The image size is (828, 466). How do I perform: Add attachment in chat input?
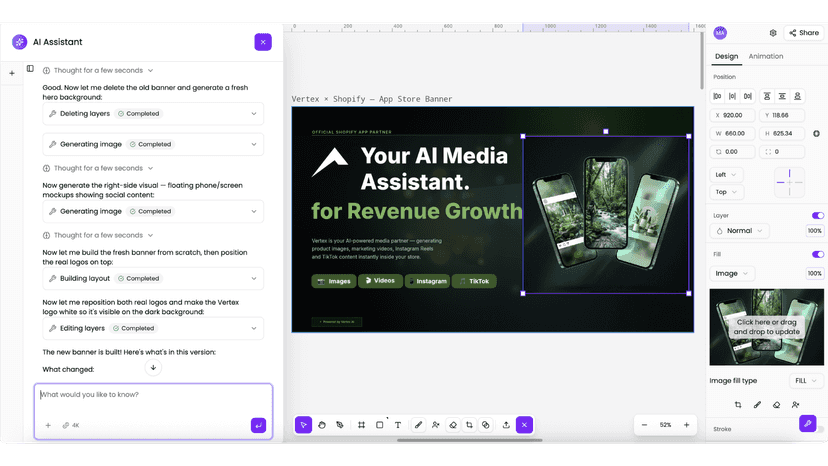click(x=48, y=425)
